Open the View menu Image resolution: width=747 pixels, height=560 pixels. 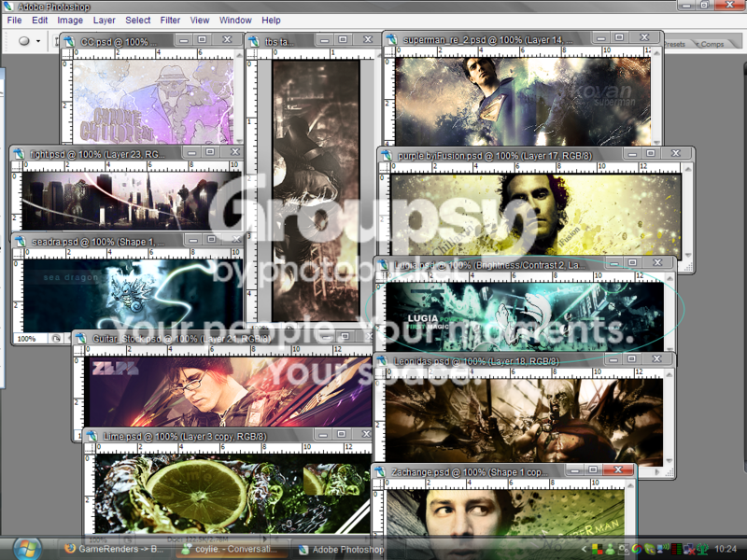click(x=200, y=20)
